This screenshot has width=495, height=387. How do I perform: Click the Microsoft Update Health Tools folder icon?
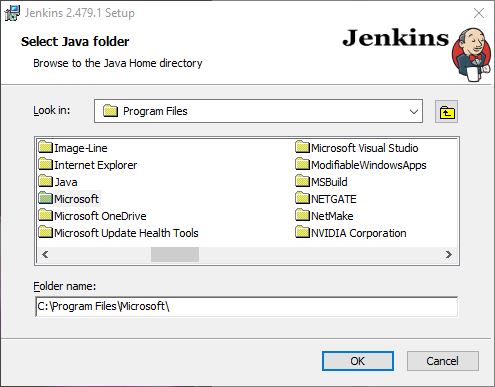(46, 232)
